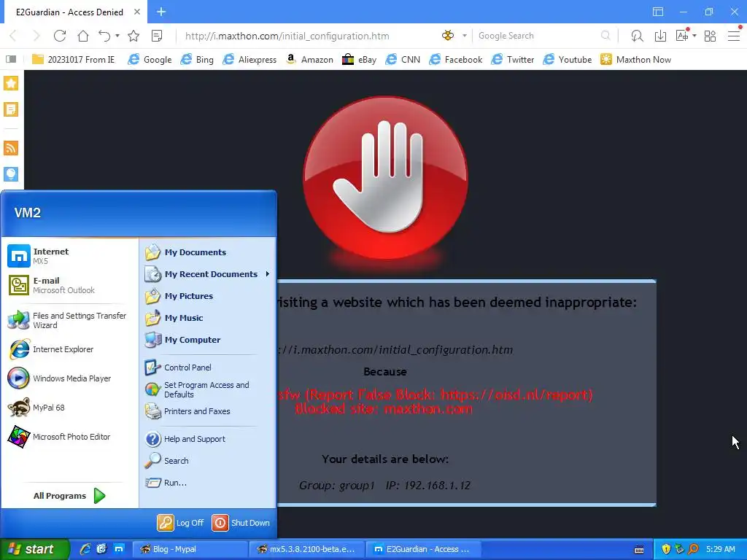Toggle the sidebar panel icon in bookmarks bar

coord(11,59)
